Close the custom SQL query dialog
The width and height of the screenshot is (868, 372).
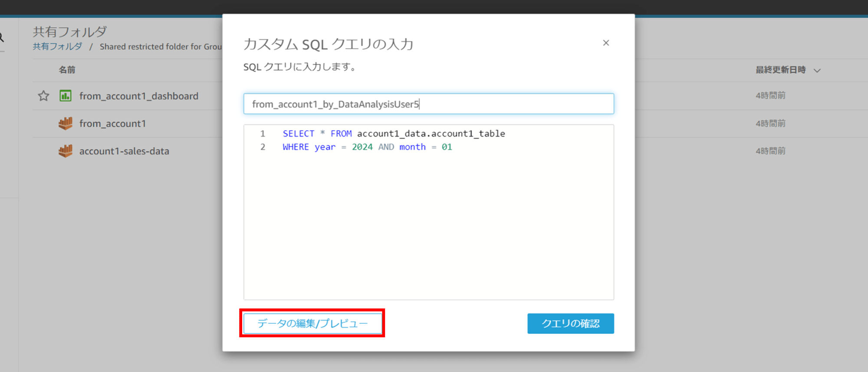606,43
